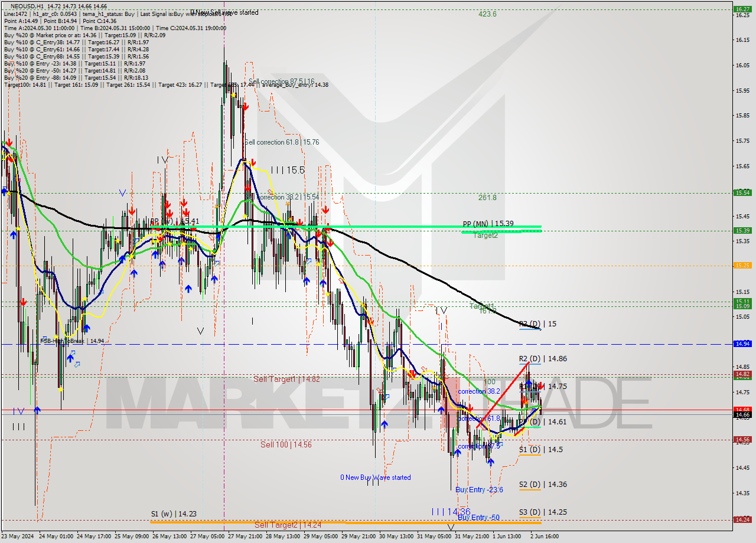Select the 'PP (MN) | 15.39' pivot label
The width and height of the screenshot is (756, 543).
pos(488,224)
